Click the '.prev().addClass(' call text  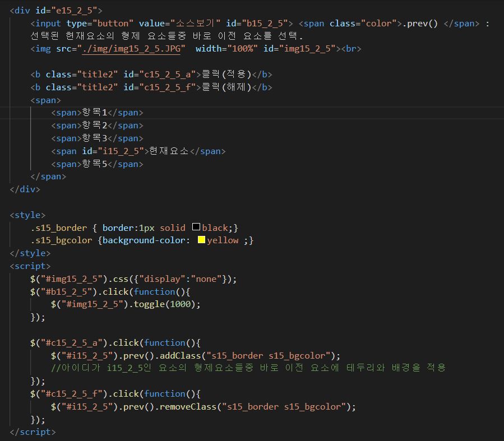pos(162,356)
